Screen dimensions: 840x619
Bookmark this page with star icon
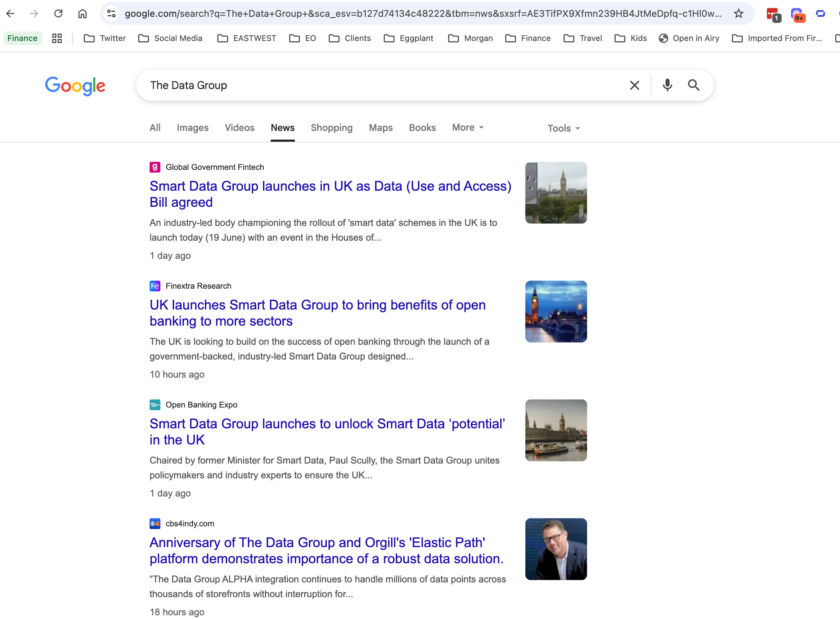738,13
